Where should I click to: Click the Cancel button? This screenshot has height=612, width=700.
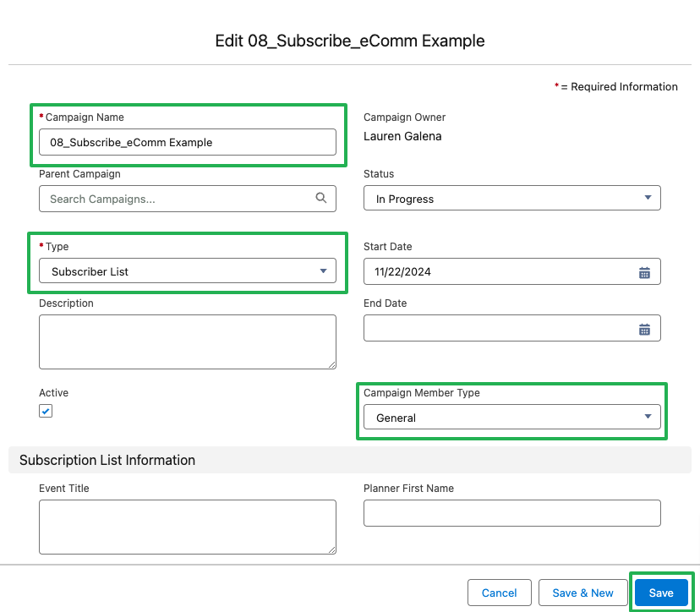(499, 593)
